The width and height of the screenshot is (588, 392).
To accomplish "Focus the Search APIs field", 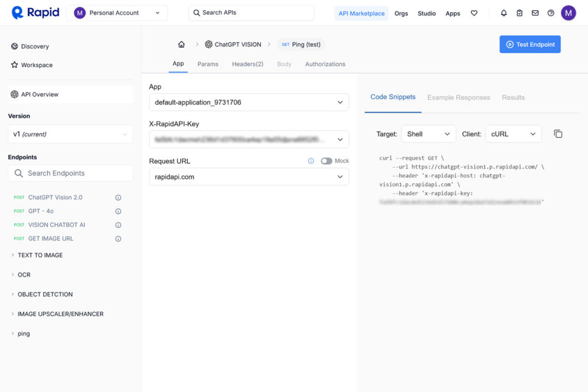I will [x=252, y=13].
